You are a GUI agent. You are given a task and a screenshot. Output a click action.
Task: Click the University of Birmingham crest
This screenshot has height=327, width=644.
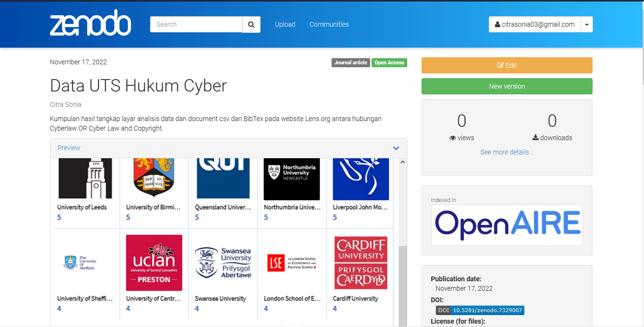point(154,178)
